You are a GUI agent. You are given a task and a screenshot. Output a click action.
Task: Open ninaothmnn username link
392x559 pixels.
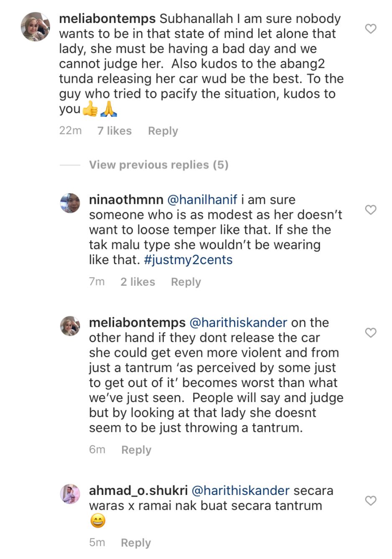coord(126,200)
